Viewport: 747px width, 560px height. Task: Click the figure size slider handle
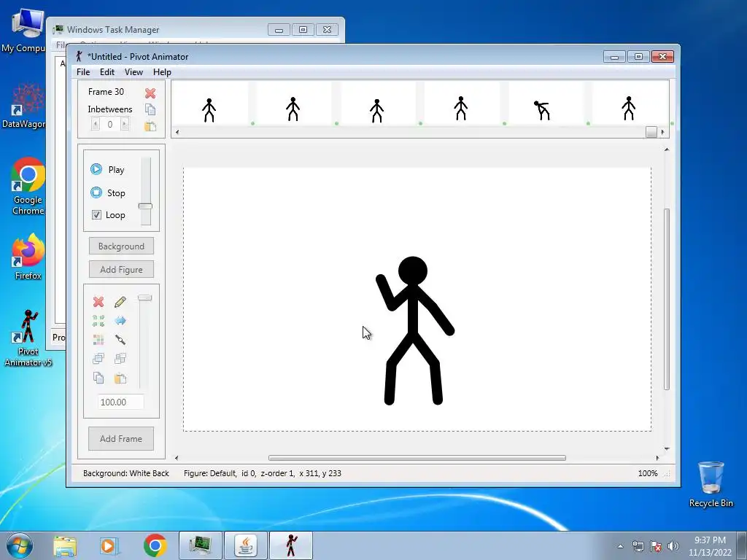click(145, 297)
